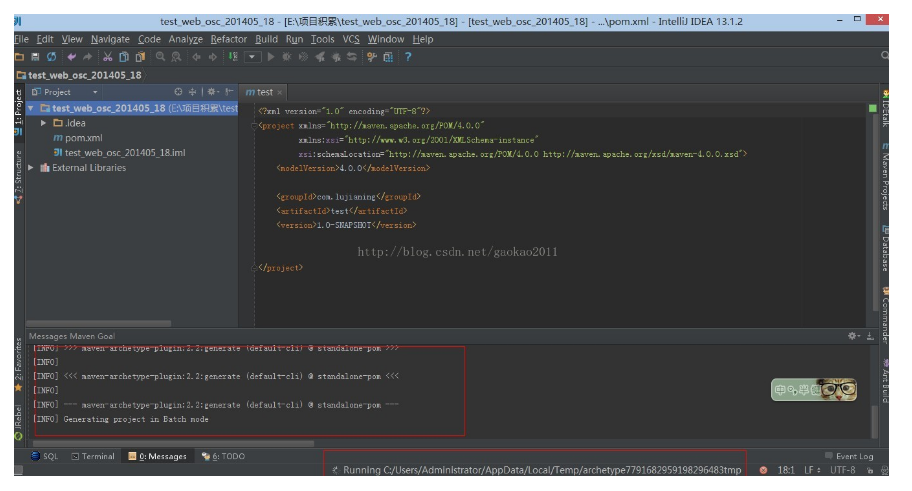
Task: Expand External Libraries node
Action: pyautogui.click(x=32, y=168)
